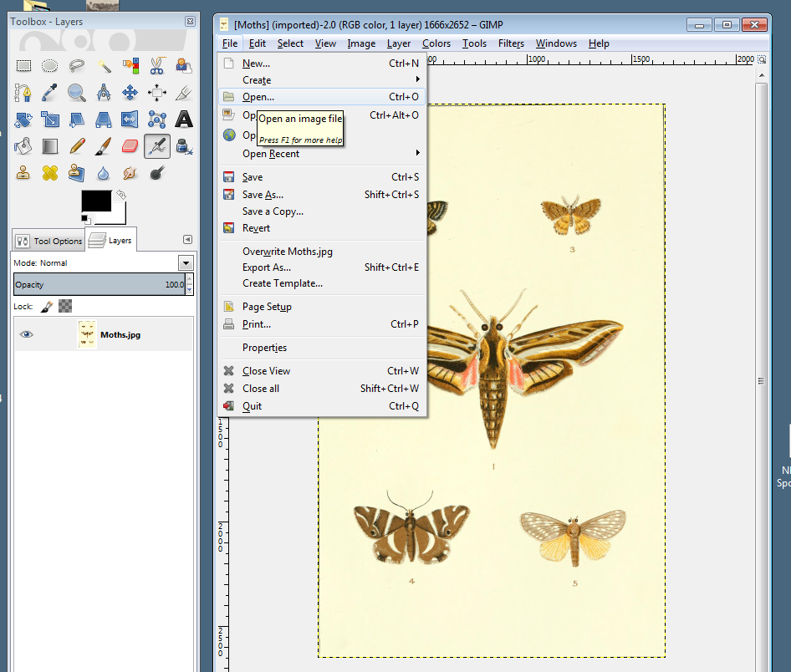Select the Eraser tool
Image resolution: width=791 pixels, height=672 pixels.
tap(130, 146)
